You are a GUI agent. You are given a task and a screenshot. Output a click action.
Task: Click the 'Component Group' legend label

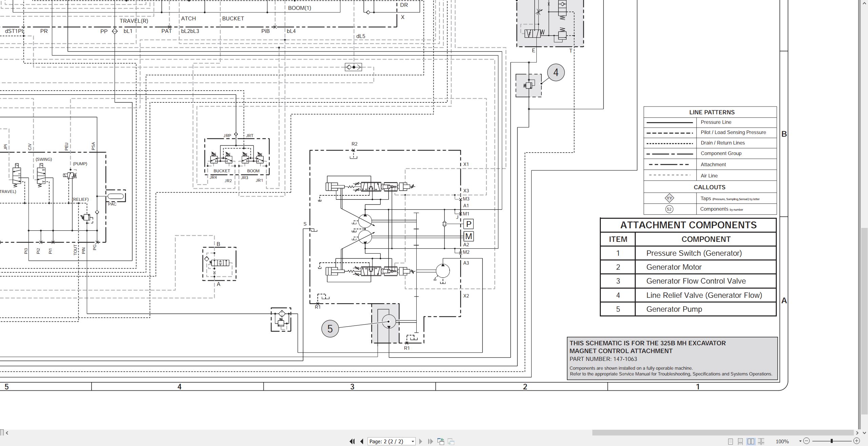(721, 153)
